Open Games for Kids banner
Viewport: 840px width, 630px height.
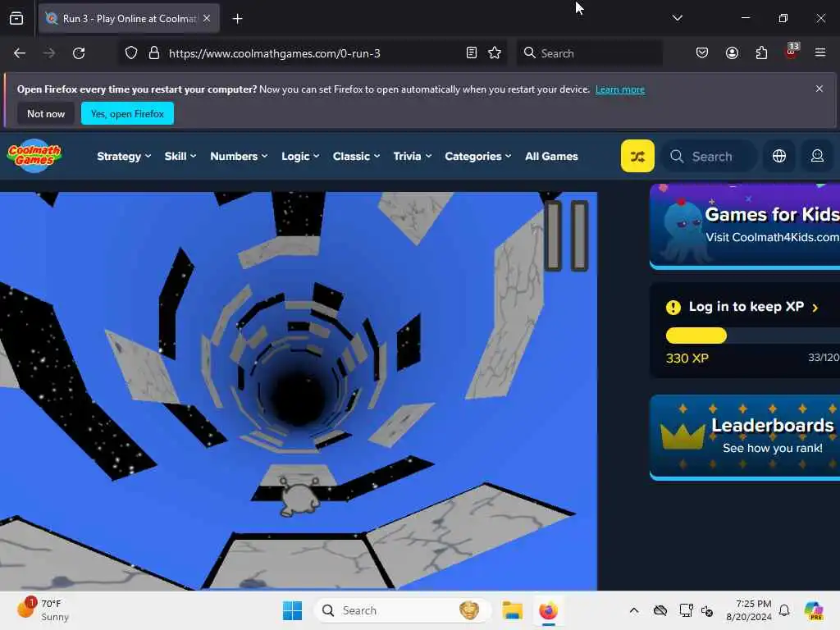[745, 226]
